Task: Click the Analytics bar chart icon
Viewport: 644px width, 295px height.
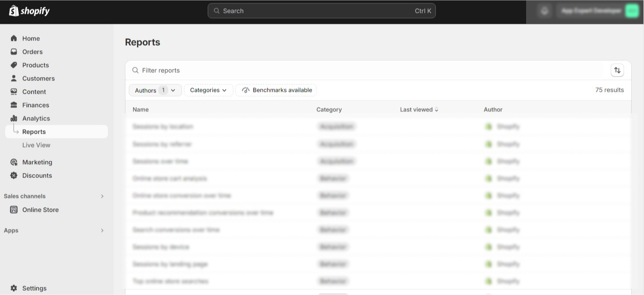Action: 14,118
